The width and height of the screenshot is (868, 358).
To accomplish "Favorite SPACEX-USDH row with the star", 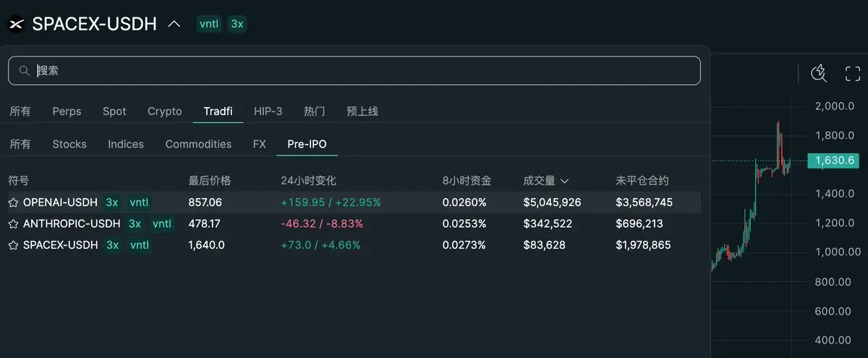I will (13, 245).
